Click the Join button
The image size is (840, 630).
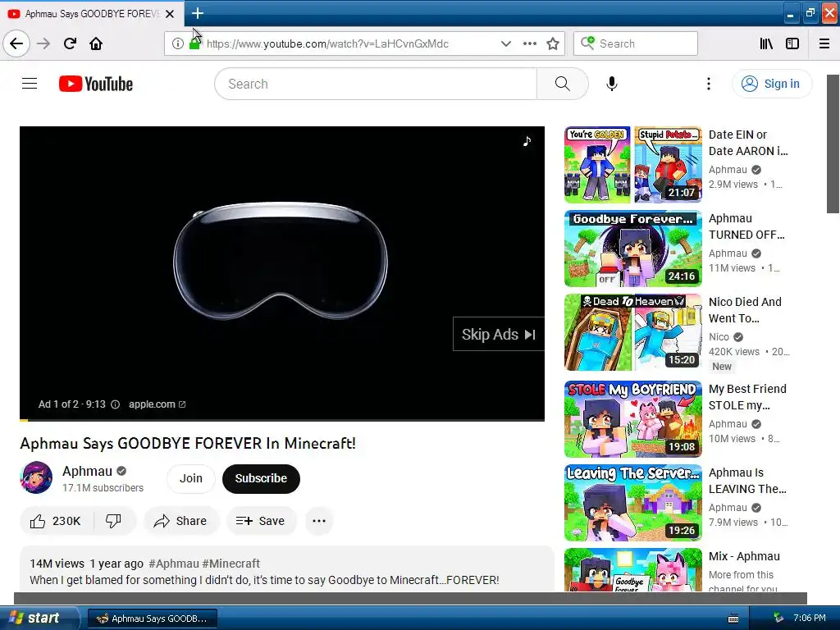pyautogui.click(x=190, y=478)
